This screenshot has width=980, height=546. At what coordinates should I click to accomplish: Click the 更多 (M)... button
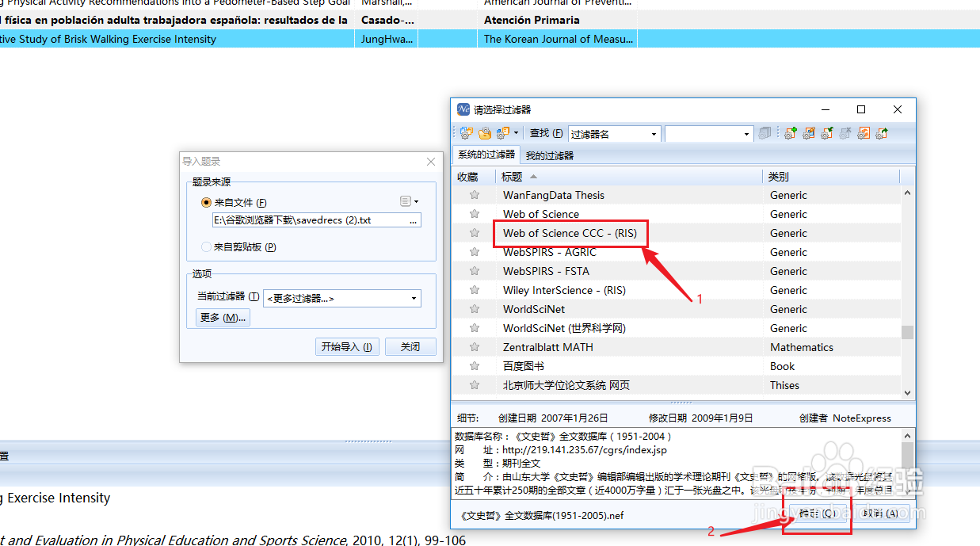[223, 318]
